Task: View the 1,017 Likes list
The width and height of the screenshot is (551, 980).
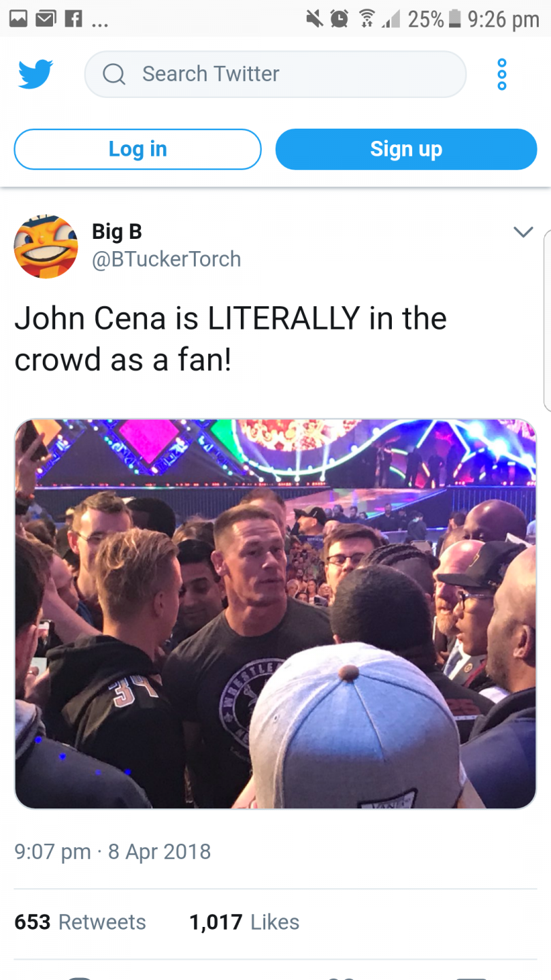Action: point(244,922)
